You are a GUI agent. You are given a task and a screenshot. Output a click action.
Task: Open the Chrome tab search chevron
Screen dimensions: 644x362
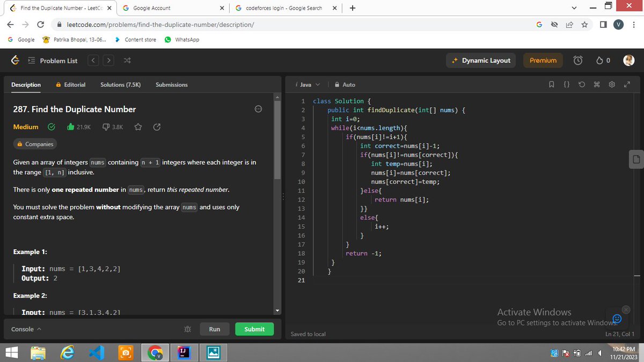574,8
